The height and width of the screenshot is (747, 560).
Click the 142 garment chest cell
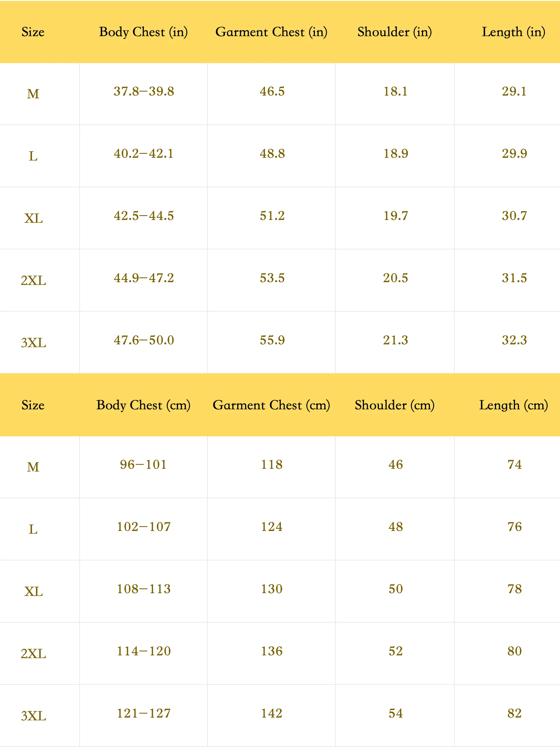click(x=272, y=713)
